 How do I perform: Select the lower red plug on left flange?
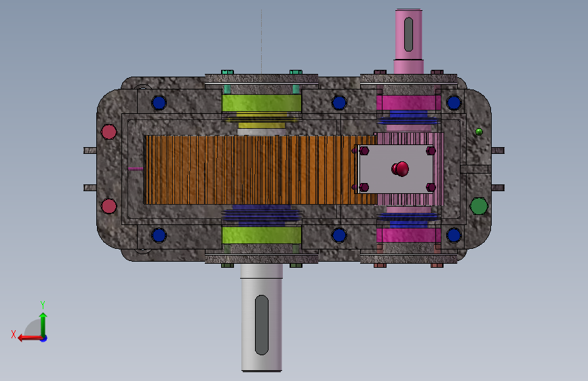point(109,206)
